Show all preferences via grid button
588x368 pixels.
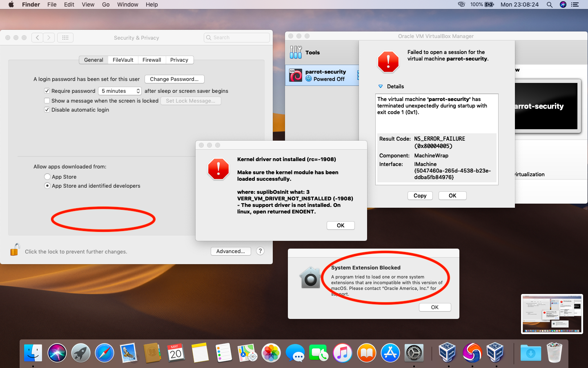[x=65, y=38]
